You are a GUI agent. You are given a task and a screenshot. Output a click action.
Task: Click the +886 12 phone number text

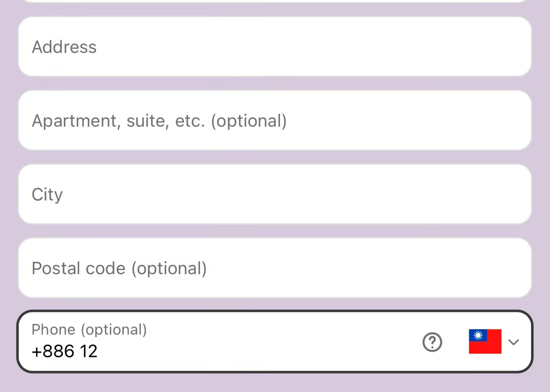click(x=64, y=351)
